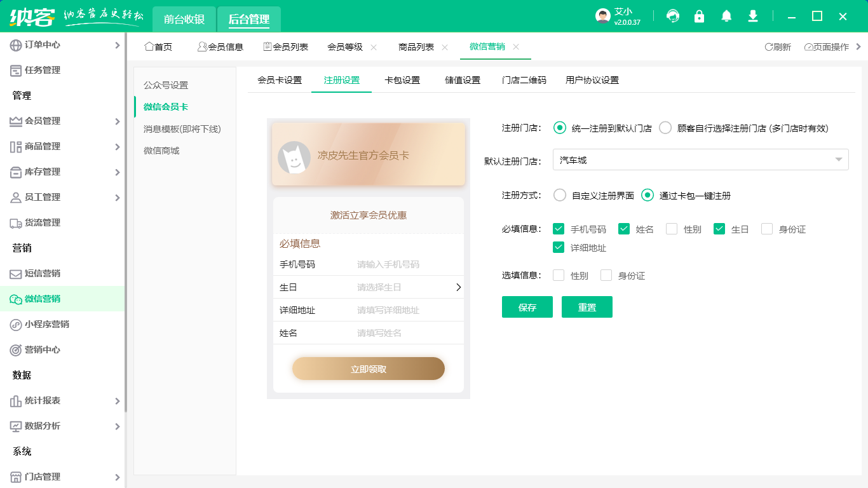Select 自定义注册界面 registration method
This screenshot has width=868, height=488.
point(559,196)
